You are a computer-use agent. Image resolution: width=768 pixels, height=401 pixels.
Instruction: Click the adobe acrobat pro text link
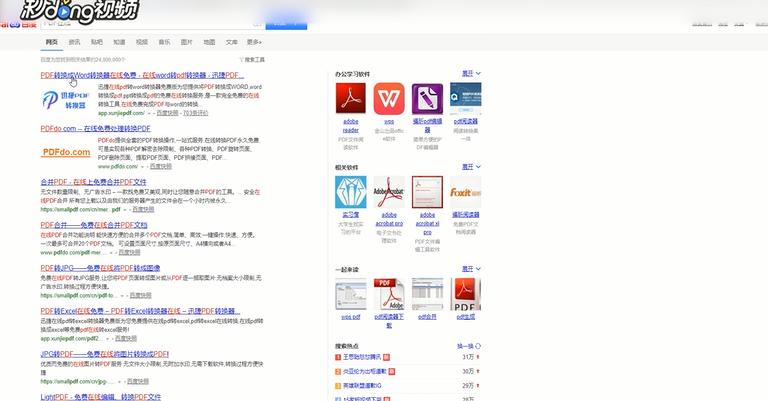[389, 219]
